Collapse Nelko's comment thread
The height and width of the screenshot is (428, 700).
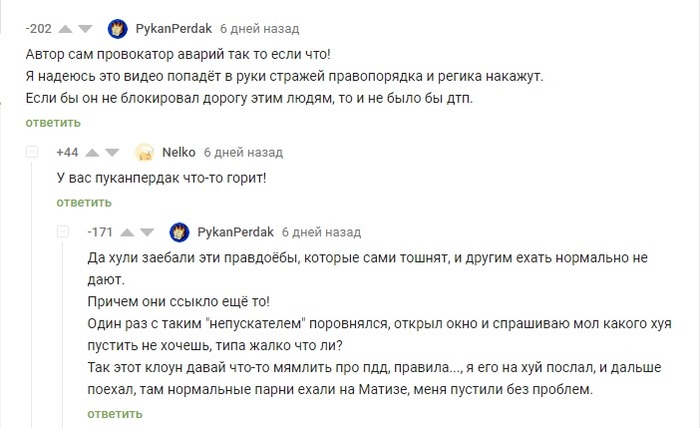coord(33,153)
